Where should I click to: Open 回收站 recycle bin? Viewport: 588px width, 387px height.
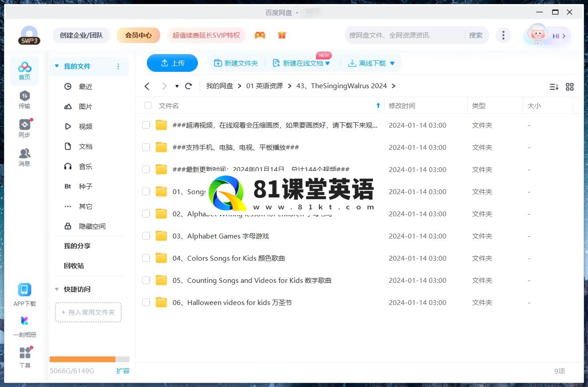(74, 266)
